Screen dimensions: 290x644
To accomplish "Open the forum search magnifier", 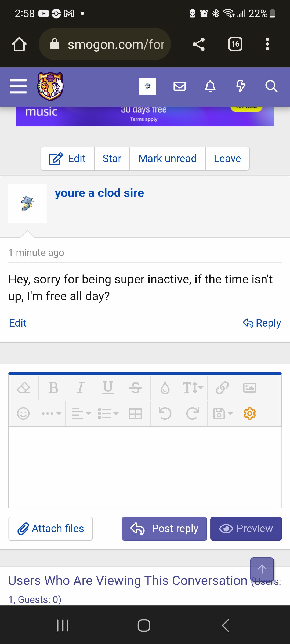I will coord(271,86).
